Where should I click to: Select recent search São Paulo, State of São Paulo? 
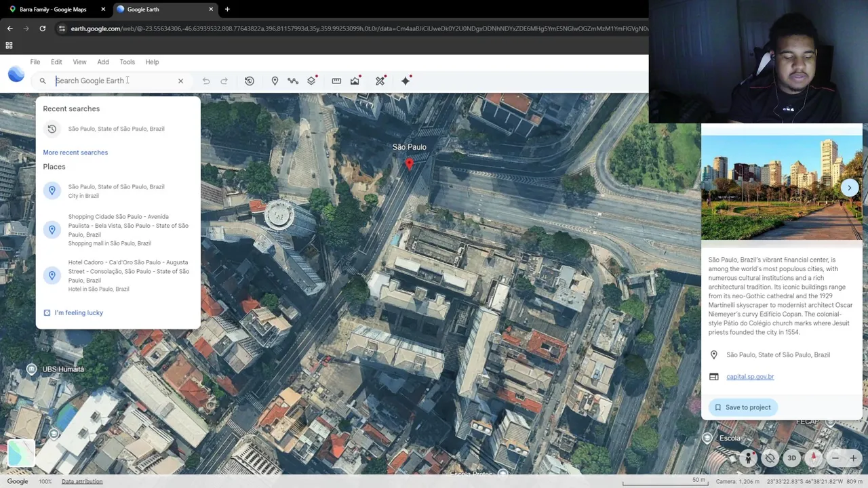118,129
